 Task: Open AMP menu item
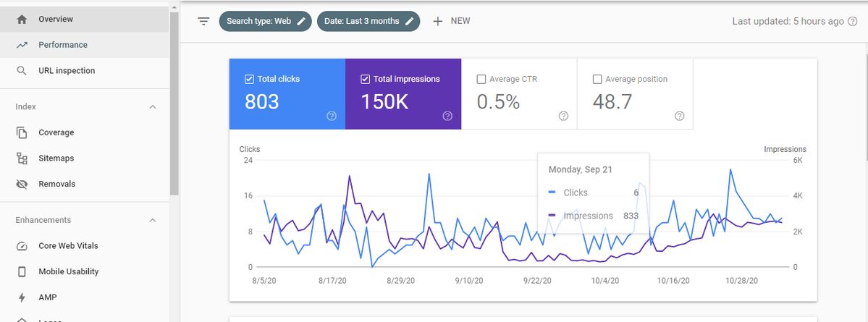[84, 297]
